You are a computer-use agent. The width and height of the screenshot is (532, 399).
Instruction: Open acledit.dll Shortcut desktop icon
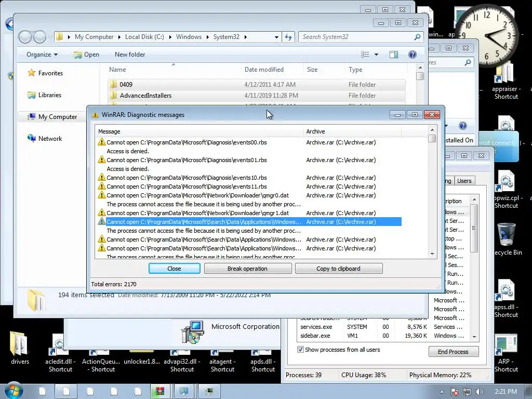[x=60, y=353]
